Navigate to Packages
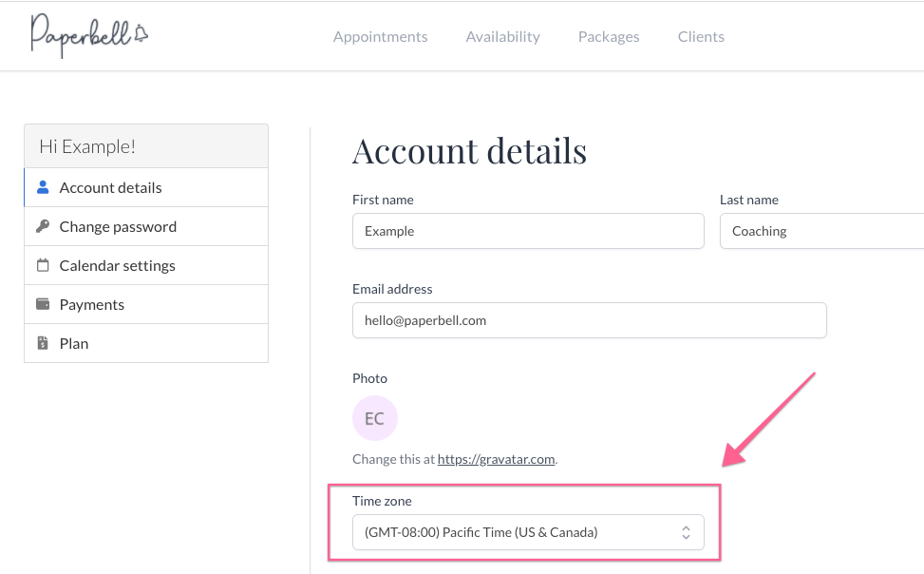 (x=609, y=36)
